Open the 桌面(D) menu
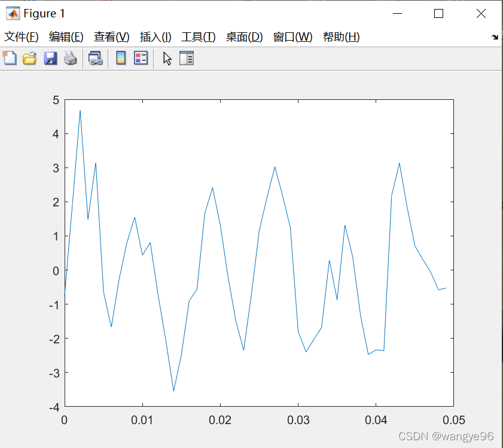503x448 pixels. point(244,37)
